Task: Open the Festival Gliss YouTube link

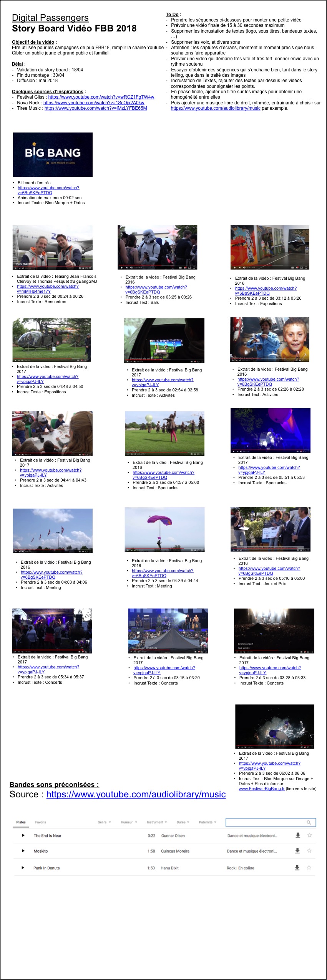Action: pos(101,97)
